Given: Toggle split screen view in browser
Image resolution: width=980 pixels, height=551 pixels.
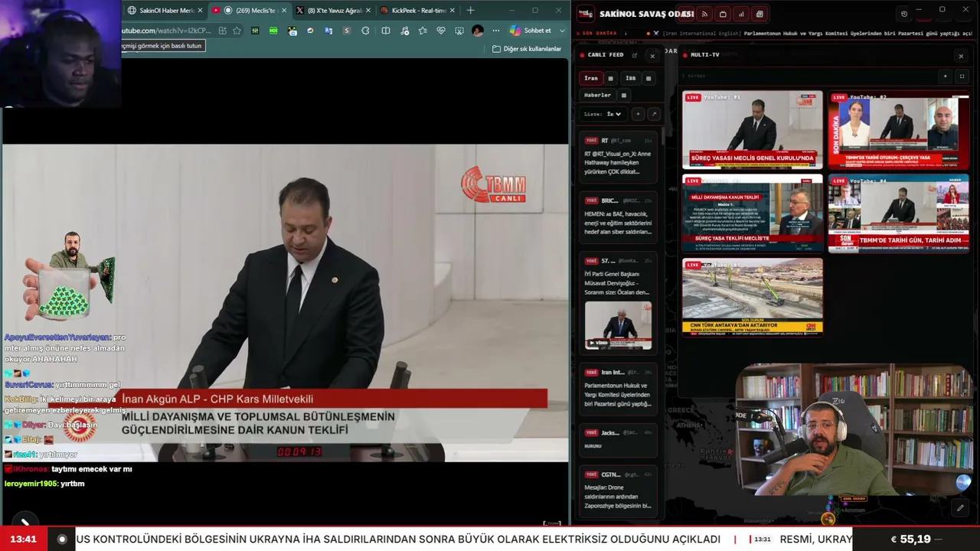Looking at the screenshot, I should pyautogui.click(x=386, y=31).
